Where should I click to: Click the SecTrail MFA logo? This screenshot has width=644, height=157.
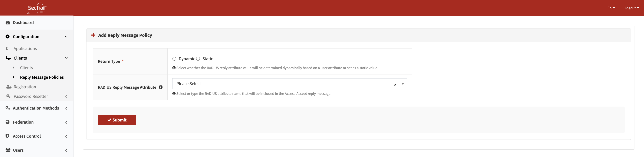coord(37,8)
